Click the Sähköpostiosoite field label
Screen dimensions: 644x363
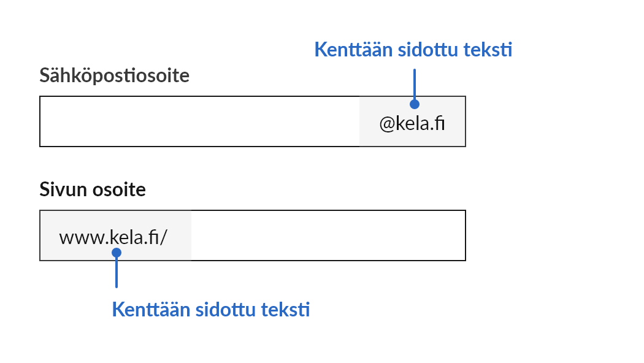tap(114, 75)
